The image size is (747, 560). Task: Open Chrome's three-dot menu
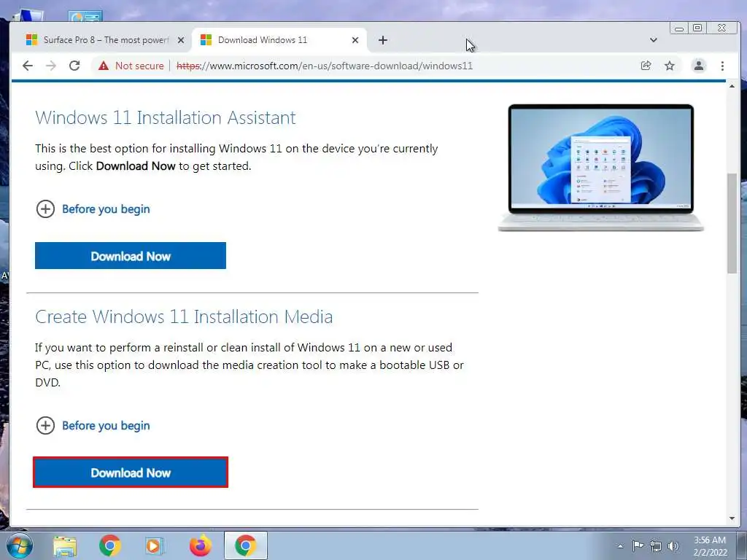[722, 66]
